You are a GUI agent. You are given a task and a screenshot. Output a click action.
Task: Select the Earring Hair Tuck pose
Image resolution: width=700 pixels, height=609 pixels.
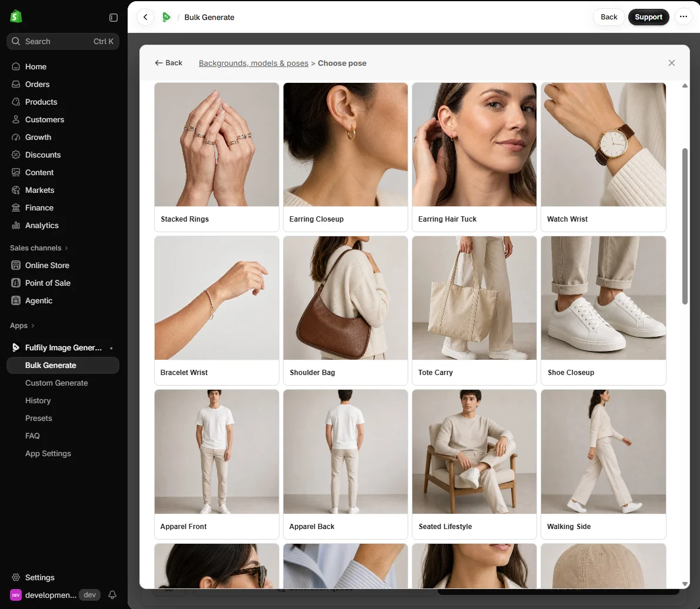pyautogui.click(x=474, y=157)
